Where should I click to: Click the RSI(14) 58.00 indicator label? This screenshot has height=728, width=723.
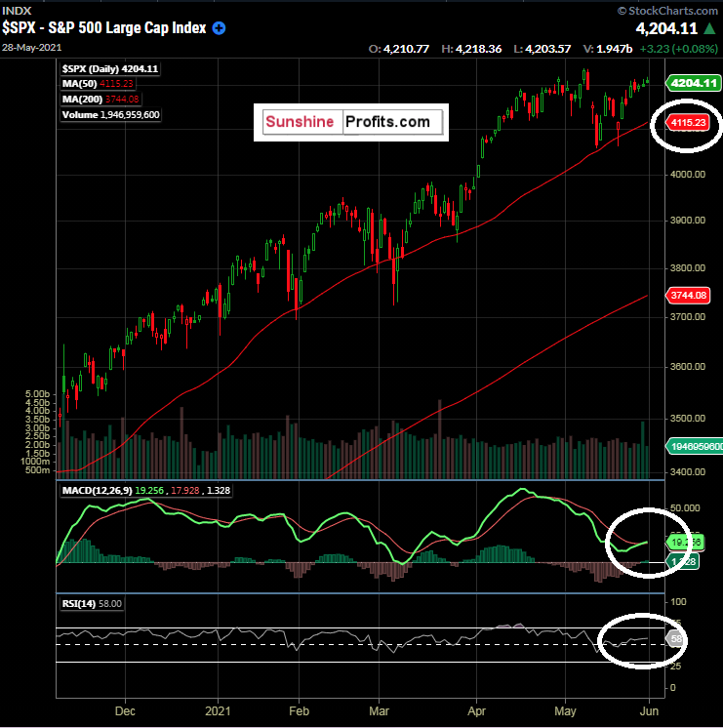click(x=92, y=603)
